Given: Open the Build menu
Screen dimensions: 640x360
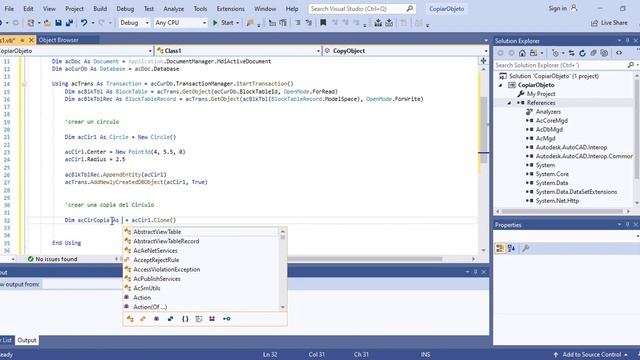Looking at the screenshot, I should point(100,8).
